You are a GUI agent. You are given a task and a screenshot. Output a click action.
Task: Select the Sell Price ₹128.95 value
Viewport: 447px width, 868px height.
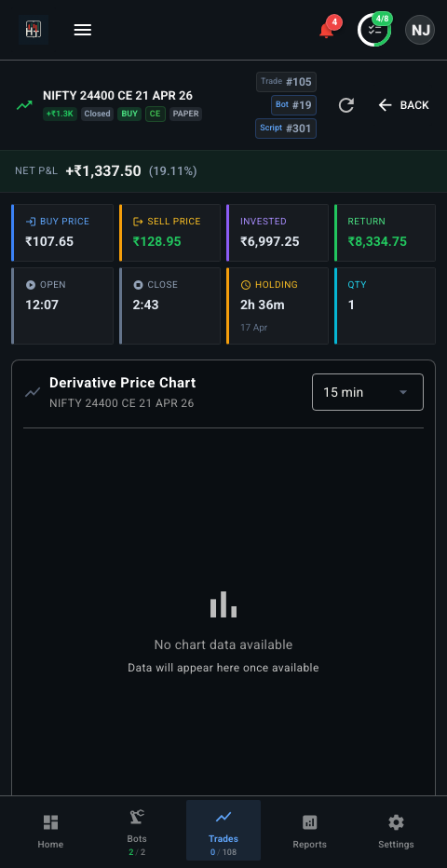(x=156, y=241)
